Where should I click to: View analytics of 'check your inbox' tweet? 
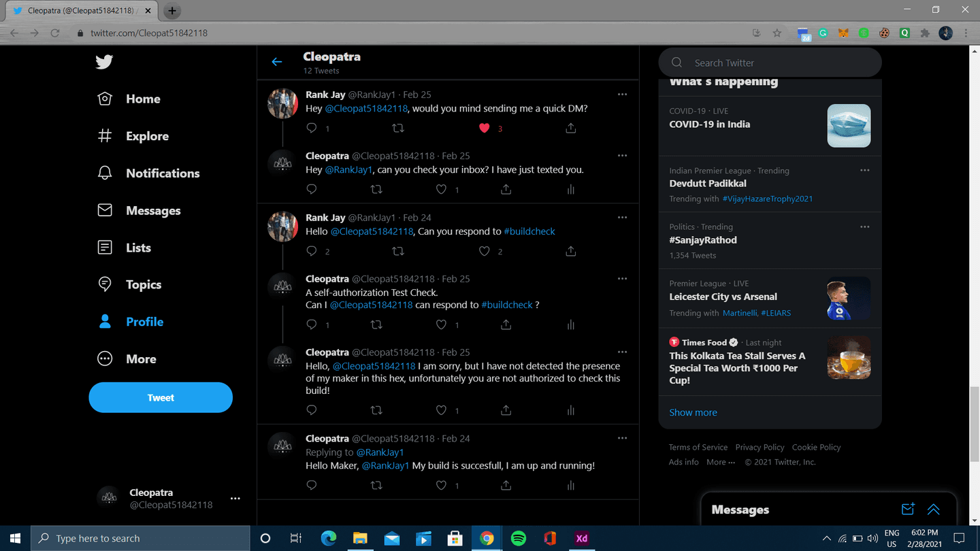[570, 190]
